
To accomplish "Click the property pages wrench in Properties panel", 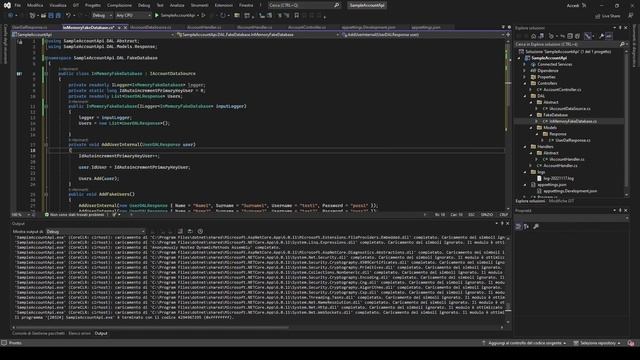I will 536,227.
